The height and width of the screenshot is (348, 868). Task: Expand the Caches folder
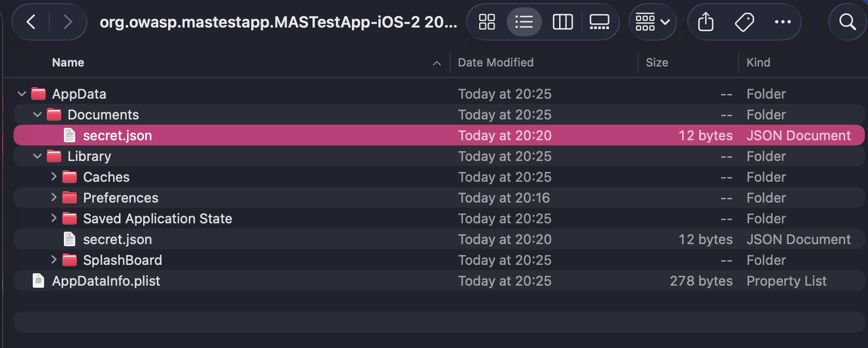click(x=53, y=177)
